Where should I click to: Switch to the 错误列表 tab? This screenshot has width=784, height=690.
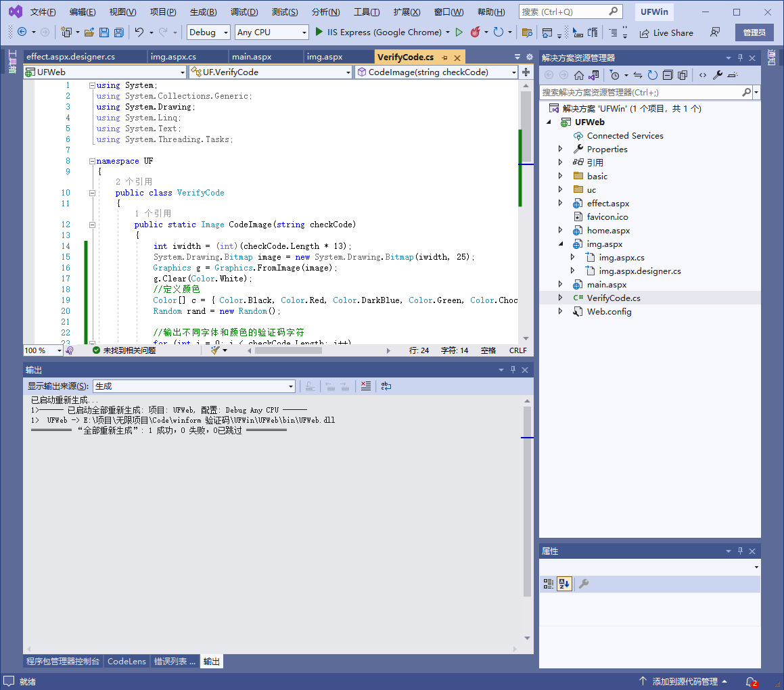(x=175, y=661)
